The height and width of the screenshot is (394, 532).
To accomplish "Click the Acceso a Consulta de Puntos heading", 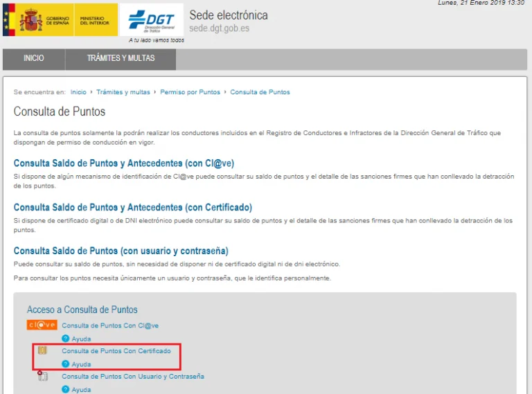I will [x=82, y=310].
